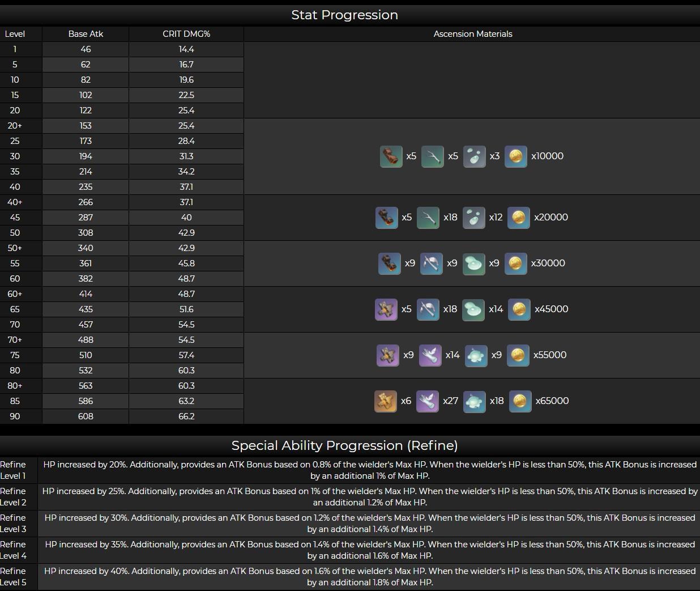Click the blade material icon in the x30000 row
This screenshot has height=591, width=700.
(432, 263)
